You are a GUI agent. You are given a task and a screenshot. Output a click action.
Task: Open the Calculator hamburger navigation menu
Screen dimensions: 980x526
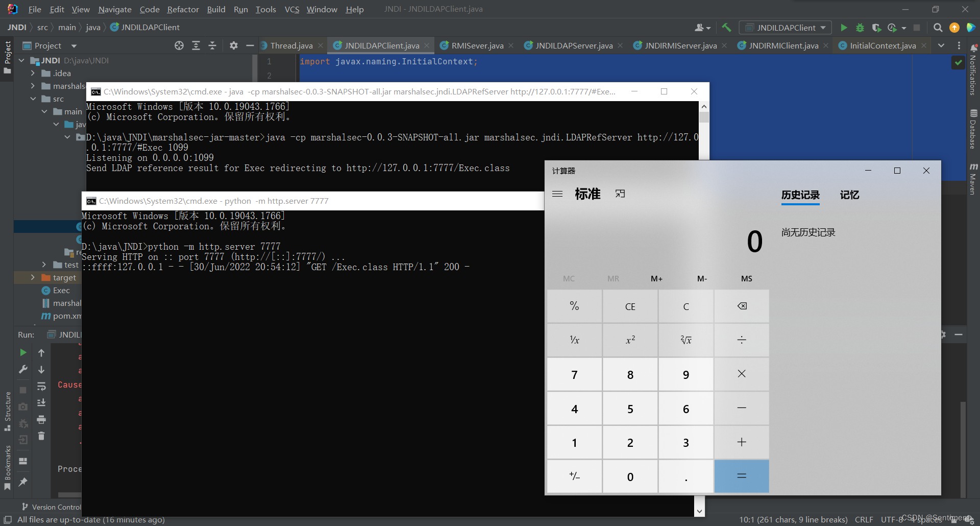[x=557, y=194]
